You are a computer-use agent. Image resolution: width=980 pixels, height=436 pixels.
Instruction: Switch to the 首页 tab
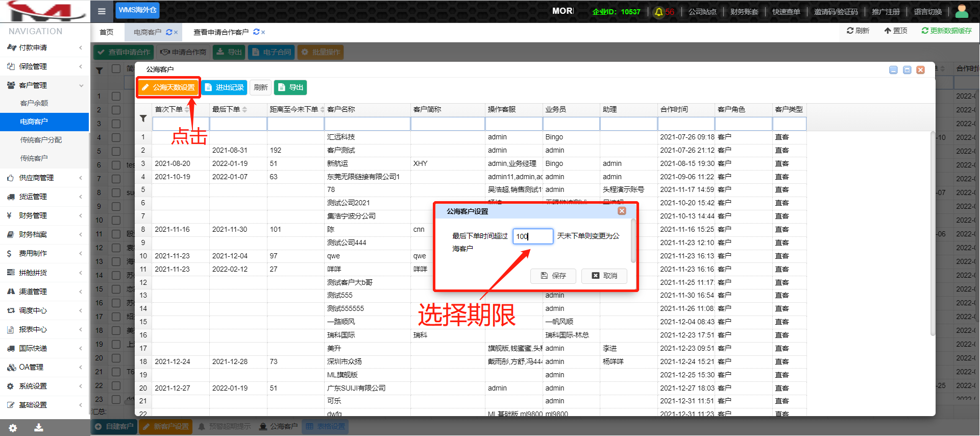(107, 32)
